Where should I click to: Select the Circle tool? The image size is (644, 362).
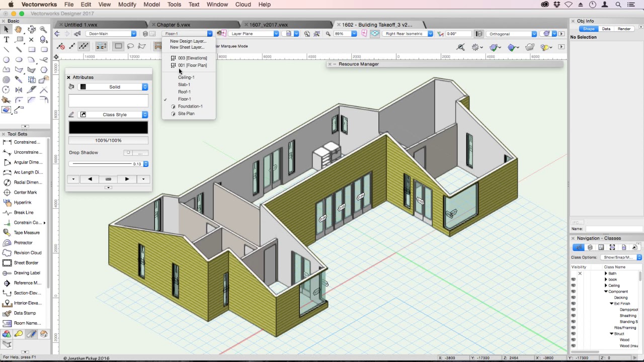6,60
